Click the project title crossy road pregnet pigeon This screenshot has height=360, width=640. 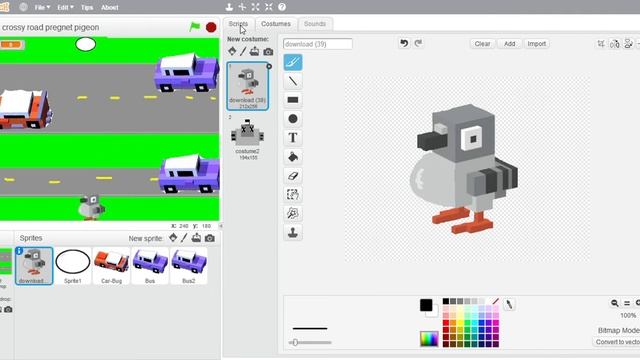[50, 27]
